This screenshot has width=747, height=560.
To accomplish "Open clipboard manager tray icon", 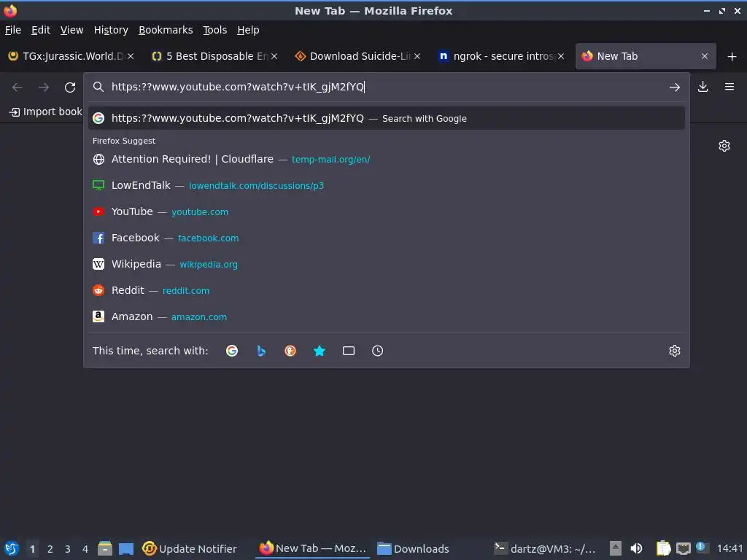I will [x=663, y=548].
